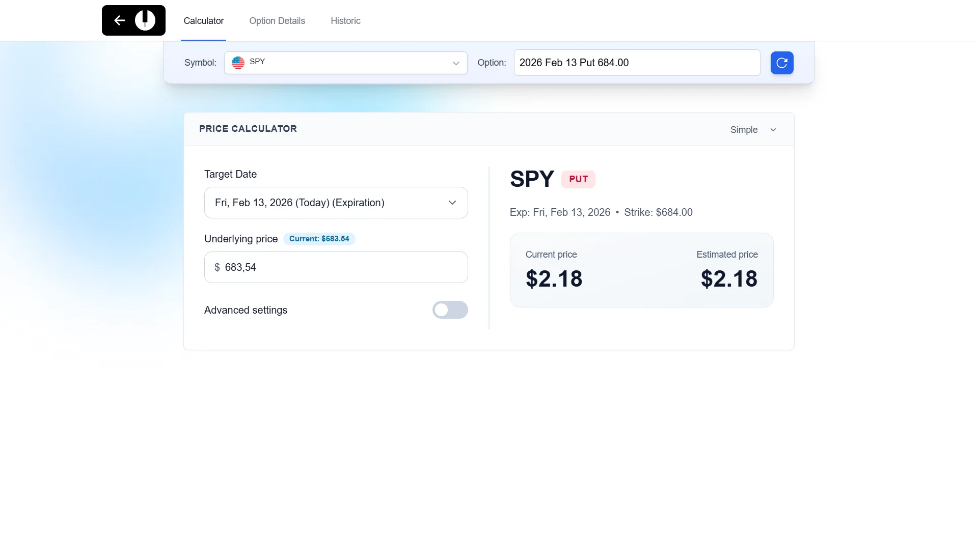Click the US flag icon beside SPY
The height and width of the screenshot is (560, 977).
pos(238,62)
